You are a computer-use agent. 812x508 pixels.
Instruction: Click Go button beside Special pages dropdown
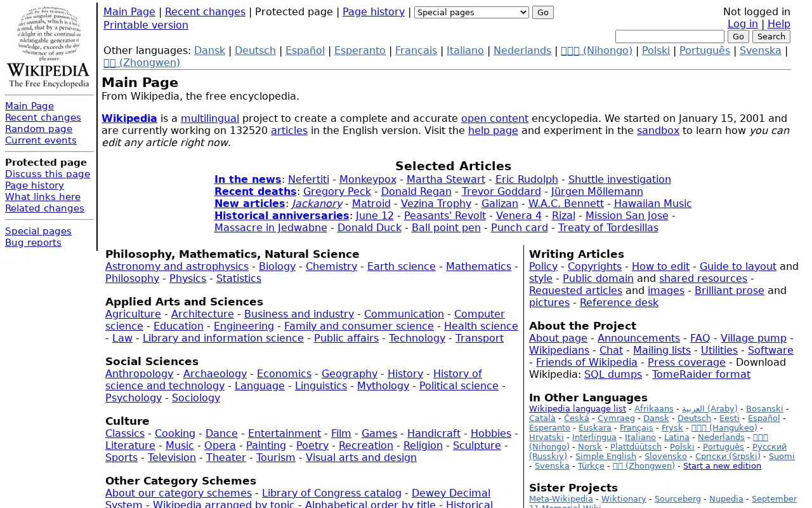click(543, 12)
